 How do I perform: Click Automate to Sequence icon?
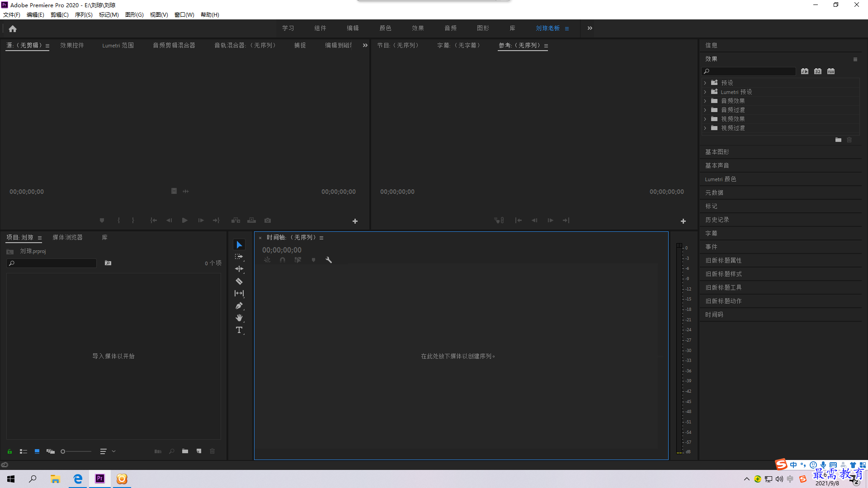[x=158, y=451]
